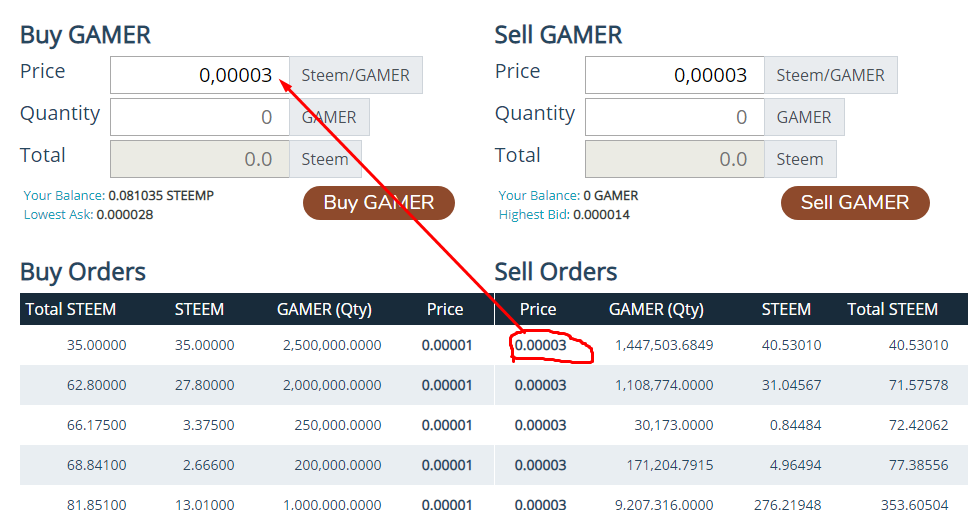Click buy price 0.00001 in 2,500,000 row

[x=447, y=345]
